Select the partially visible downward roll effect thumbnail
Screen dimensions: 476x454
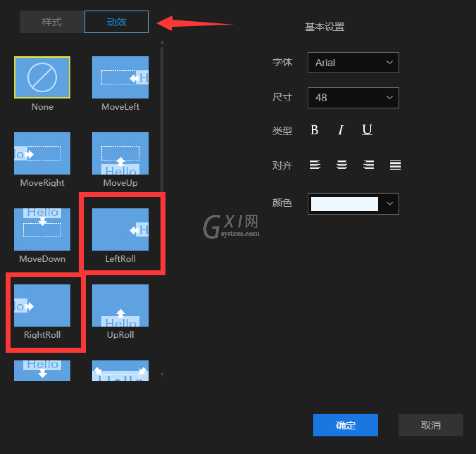[x=42, y=370]
